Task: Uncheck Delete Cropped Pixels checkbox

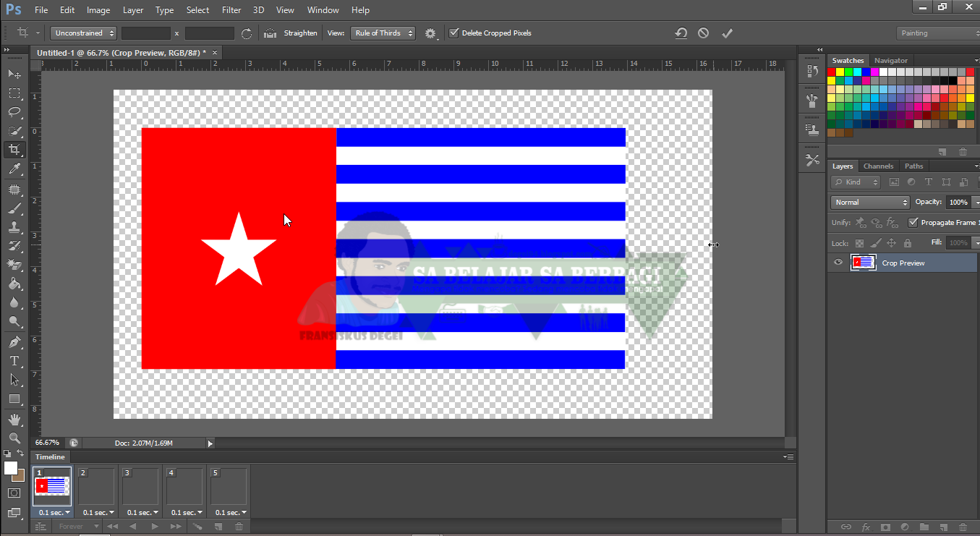Action: 453,33
